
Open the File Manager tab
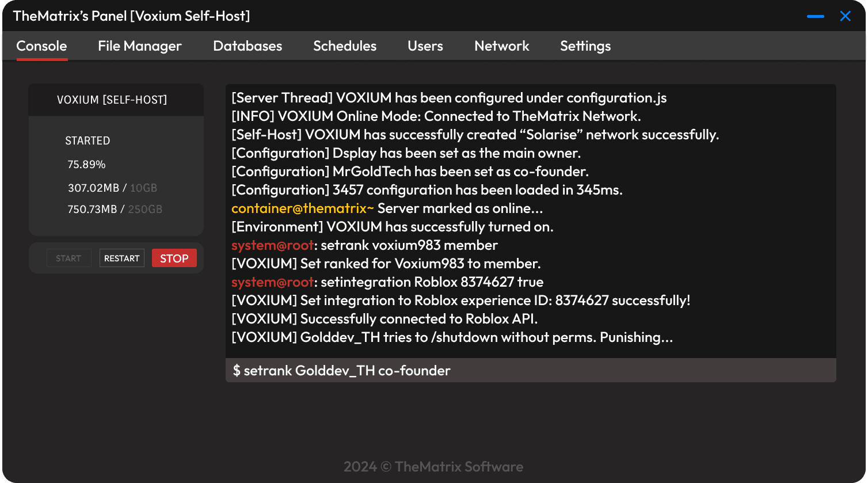tap(139, 45)
